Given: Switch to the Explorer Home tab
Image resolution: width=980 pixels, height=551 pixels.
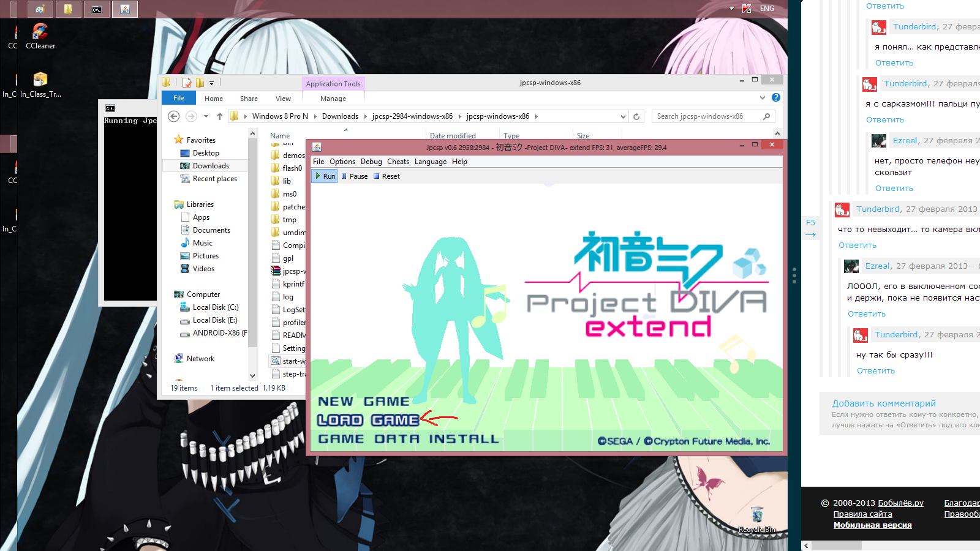Looking at the screenshot, I should coord(214,99).
